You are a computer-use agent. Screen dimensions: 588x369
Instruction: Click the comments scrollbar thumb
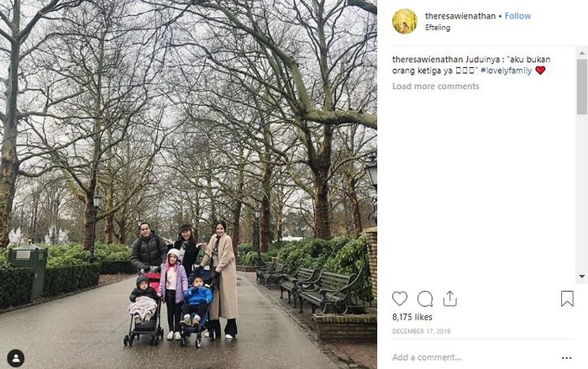(x=581, y=87)
